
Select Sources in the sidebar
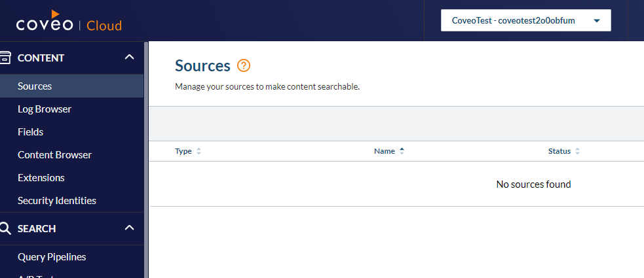pos(71,86)
